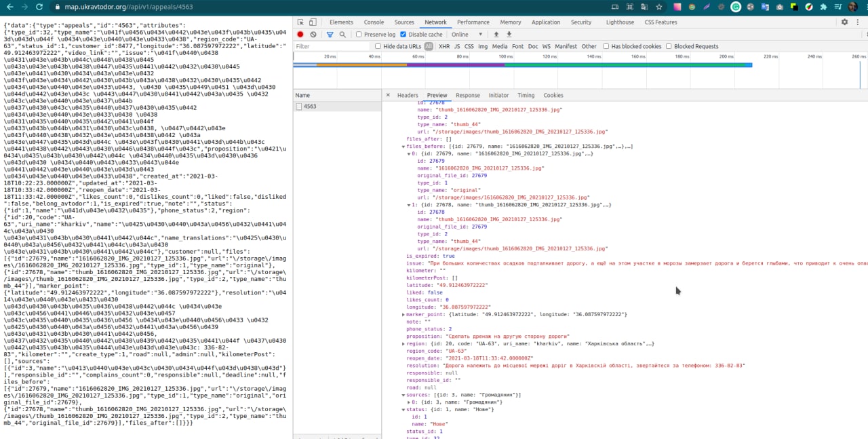Check Hide data URLs option

coord(378,47)
